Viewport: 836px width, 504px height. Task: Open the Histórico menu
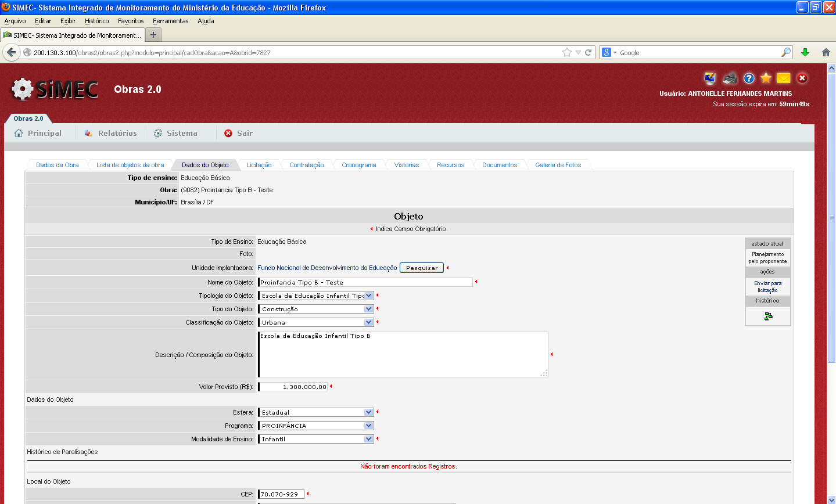tap(96, 21)
